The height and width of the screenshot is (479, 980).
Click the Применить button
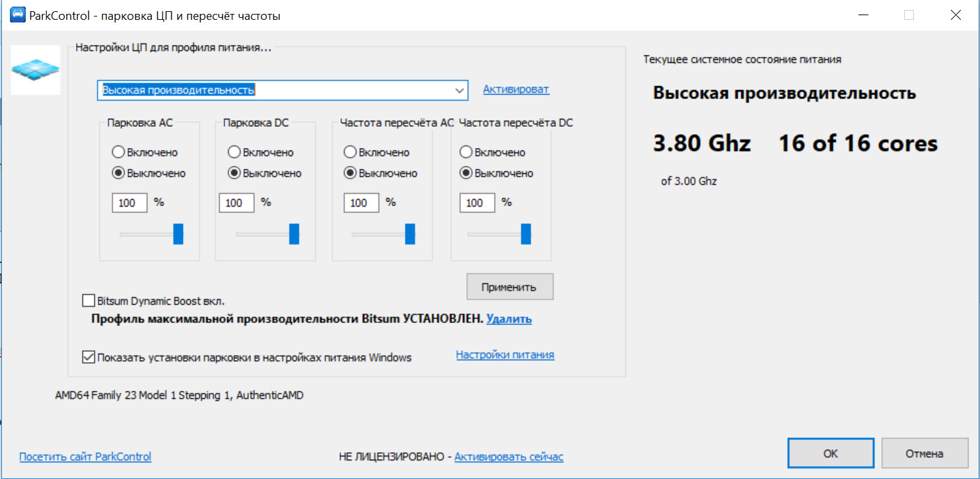coord(510,287)
